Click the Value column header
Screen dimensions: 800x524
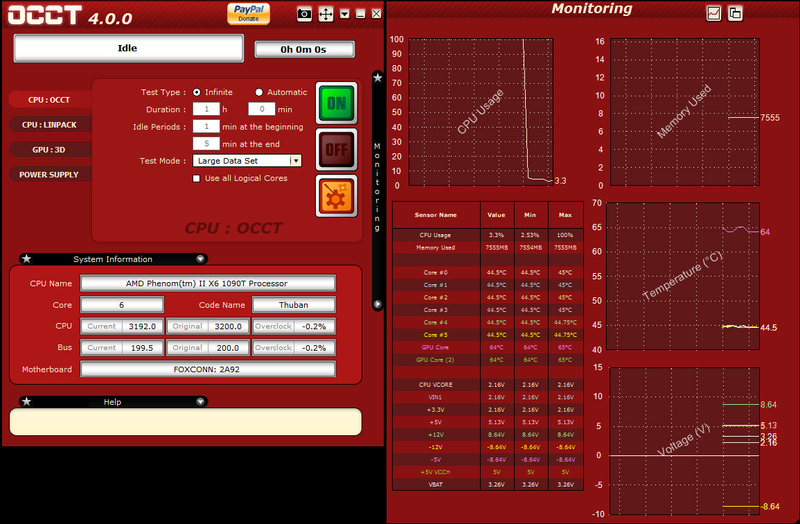[496, 215]
